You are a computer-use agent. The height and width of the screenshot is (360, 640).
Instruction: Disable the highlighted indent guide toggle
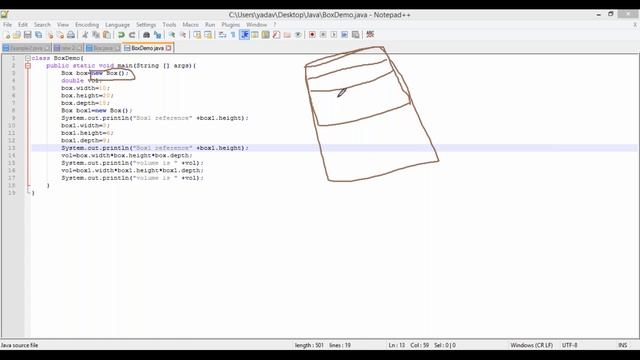(244, 35)
